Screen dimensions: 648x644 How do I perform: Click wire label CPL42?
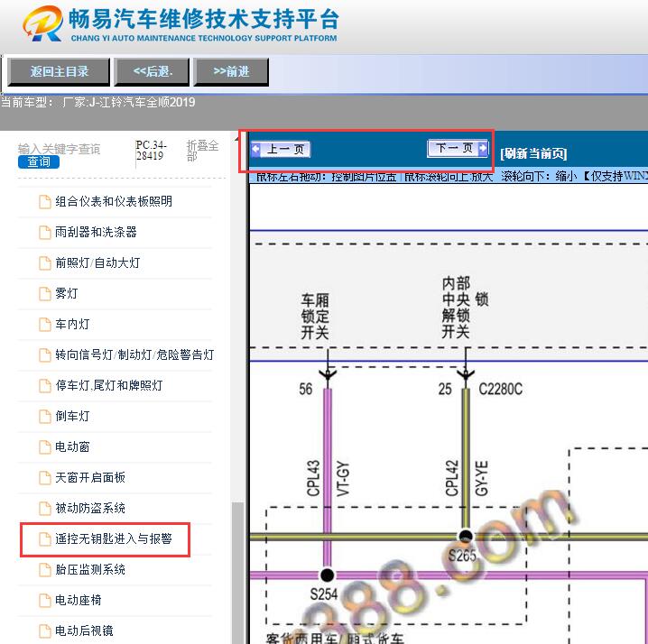pyautogui.click(x=451, y=478)
